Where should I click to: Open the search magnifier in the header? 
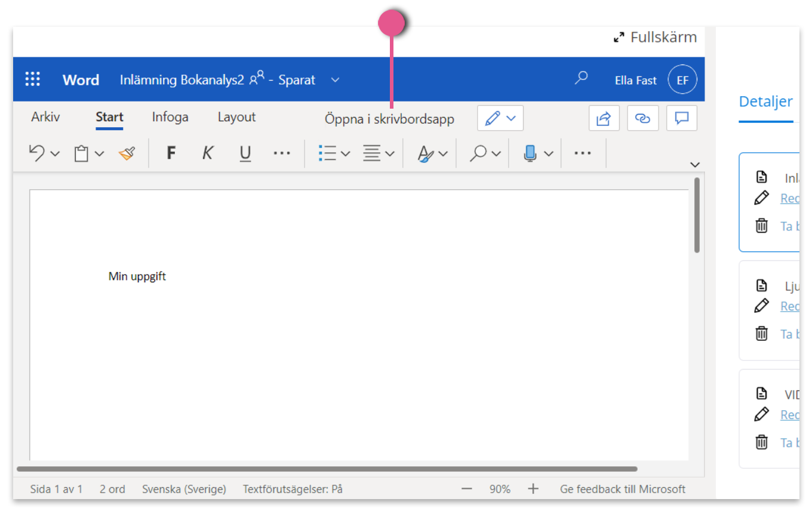581,78
